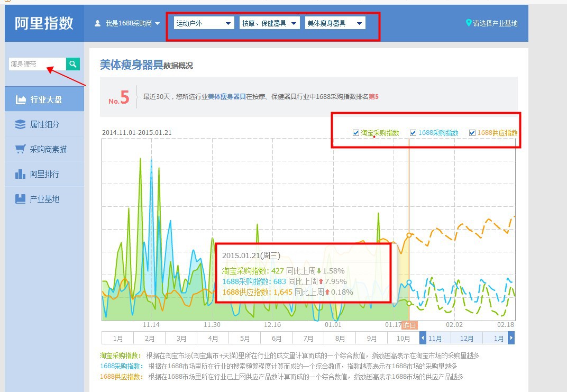Select 8月 on the month timeline
567x392 pixels.
coord(340,338)
